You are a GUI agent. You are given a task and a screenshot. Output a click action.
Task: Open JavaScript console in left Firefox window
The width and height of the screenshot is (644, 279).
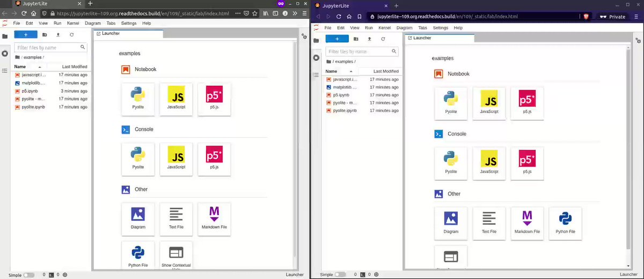coord(176,159)
